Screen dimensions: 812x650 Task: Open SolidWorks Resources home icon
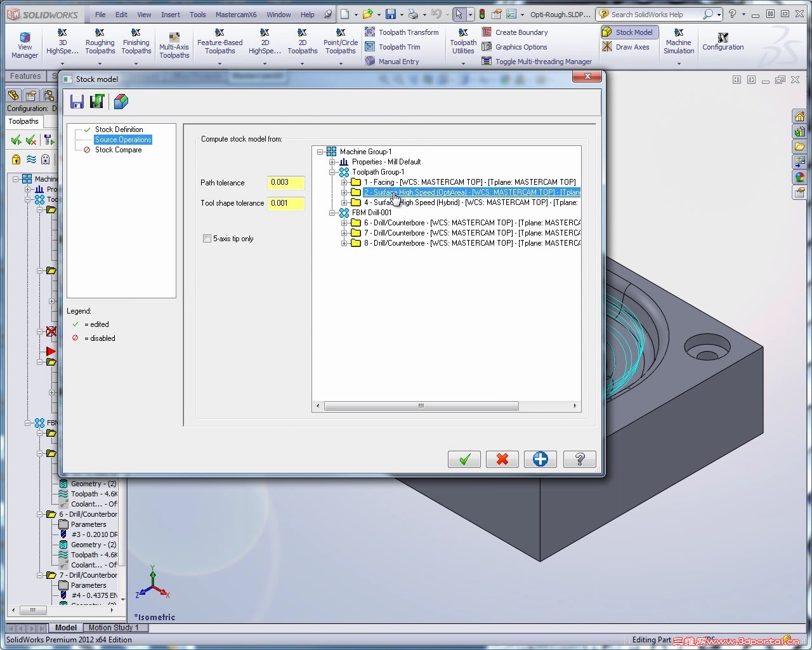pos(799,116)
